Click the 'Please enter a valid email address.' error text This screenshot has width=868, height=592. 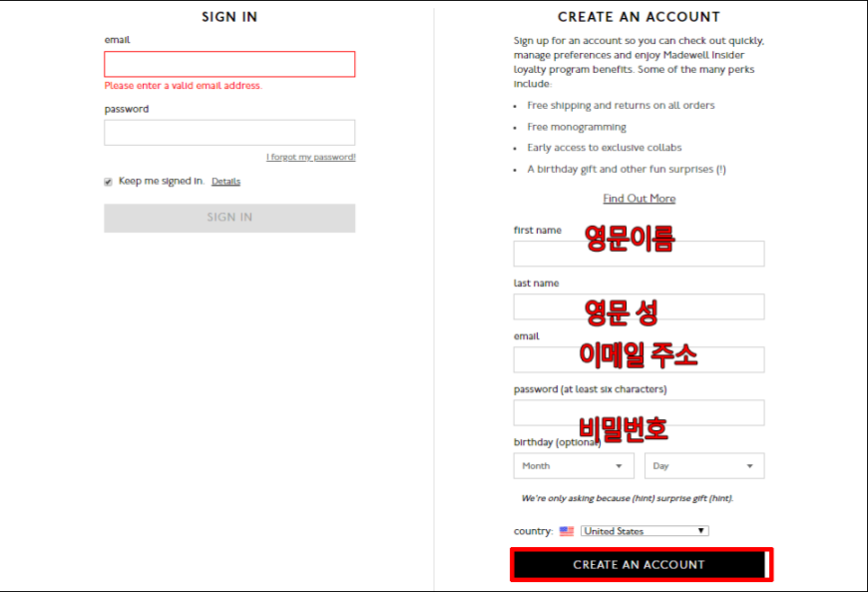pos(184,86)
